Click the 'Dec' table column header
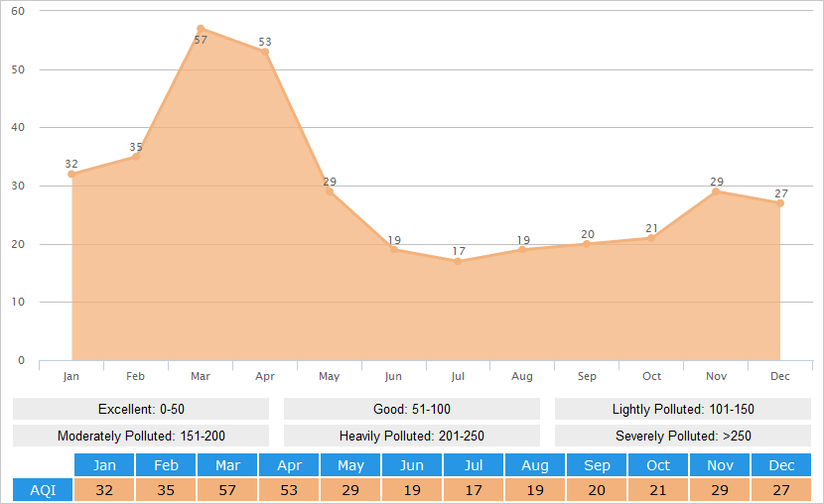824x504 pixels. pyautogui.click(x=781, y=465)
